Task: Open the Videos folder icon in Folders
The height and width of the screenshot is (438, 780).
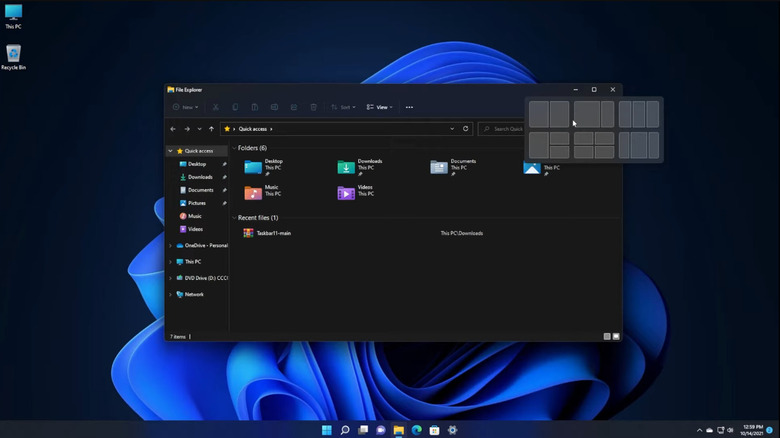Action: [x=346, y=192]
